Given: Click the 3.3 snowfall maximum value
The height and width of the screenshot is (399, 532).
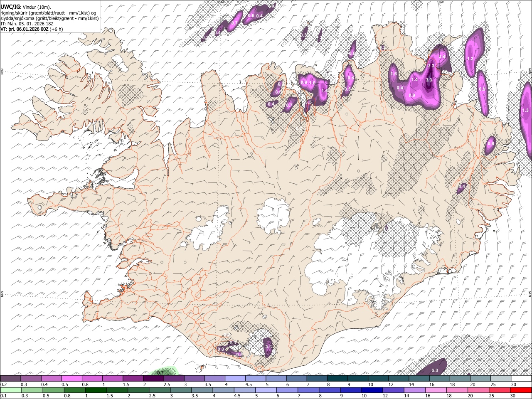Looking at the screenshot, I should point(429,80).
